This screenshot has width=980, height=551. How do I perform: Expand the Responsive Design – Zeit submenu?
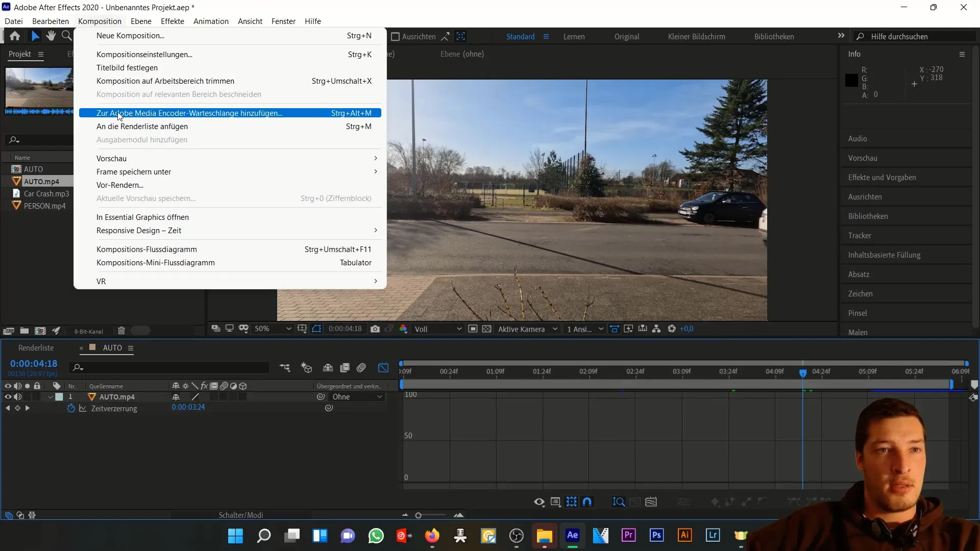(x=139, y=230)
